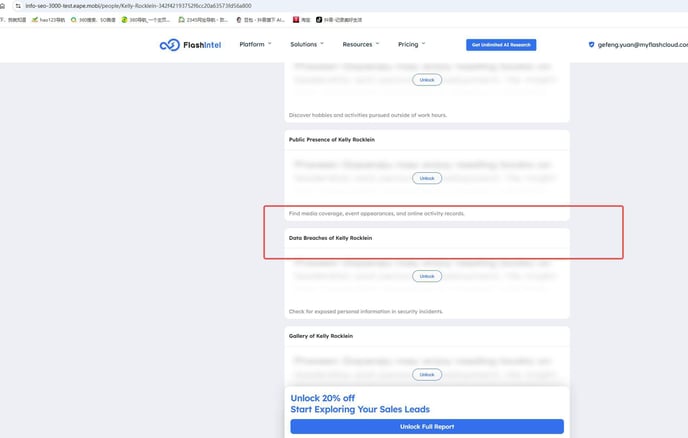
Task: Open the 抖音 TikTok bookmark
Action: (x=339, y=20)
